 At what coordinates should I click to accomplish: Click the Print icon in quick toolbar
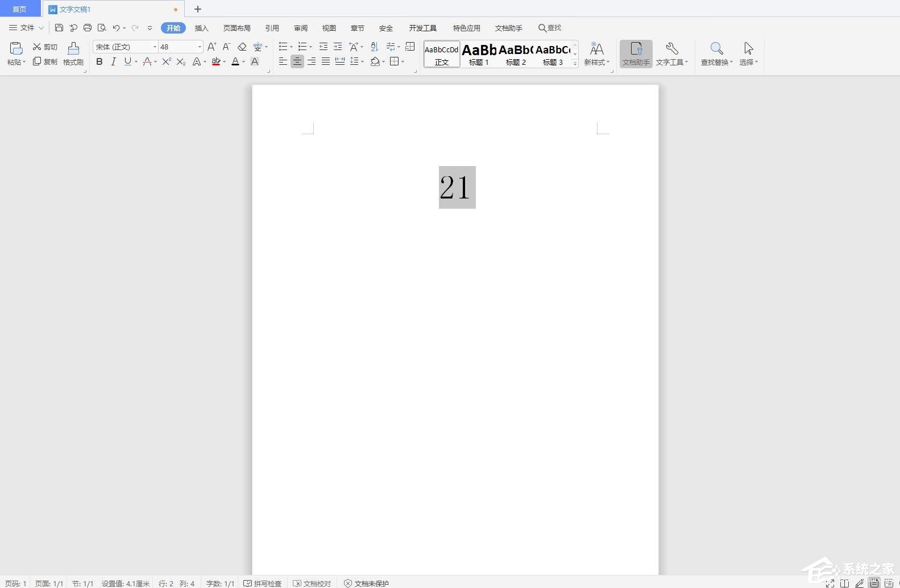tap(88, 28)
